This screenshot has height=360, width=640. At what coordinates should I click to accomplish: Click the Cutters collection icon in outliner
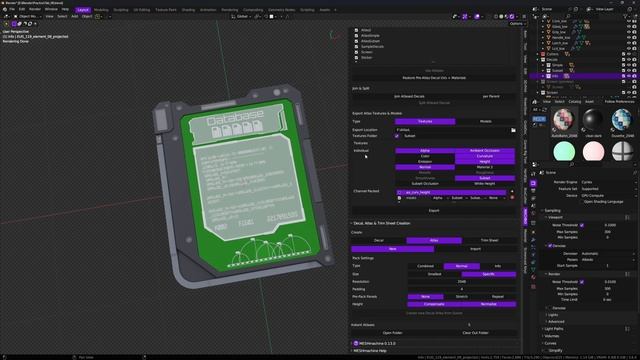pos(543,54)
